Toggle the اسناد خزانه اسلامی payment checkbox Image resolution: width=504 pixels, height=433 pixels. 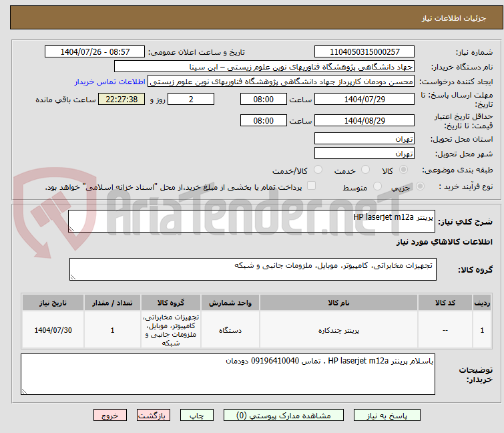tap(311, 186)
